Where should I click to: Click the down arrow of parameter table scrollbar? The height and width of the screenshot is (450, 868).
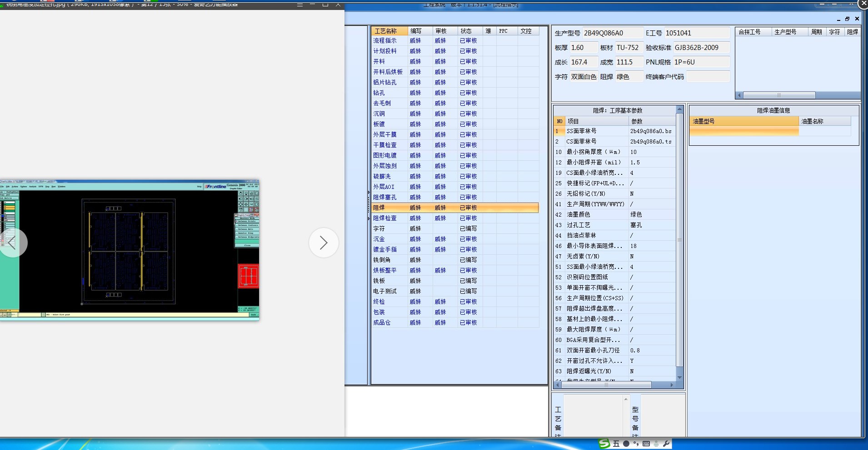coord(679,377)
